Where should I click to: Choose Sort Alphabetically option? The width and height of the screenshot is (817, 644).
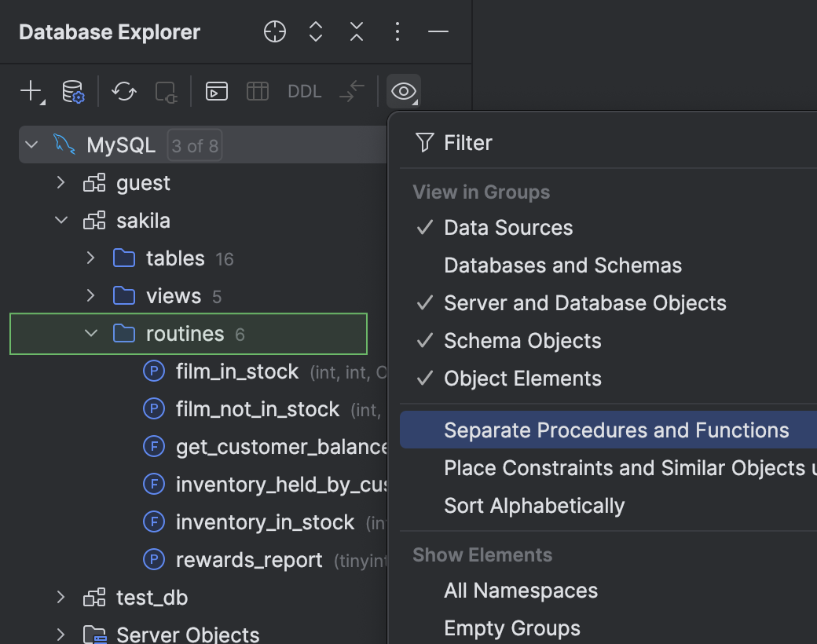pyautogui.click(x=534, y=505)
